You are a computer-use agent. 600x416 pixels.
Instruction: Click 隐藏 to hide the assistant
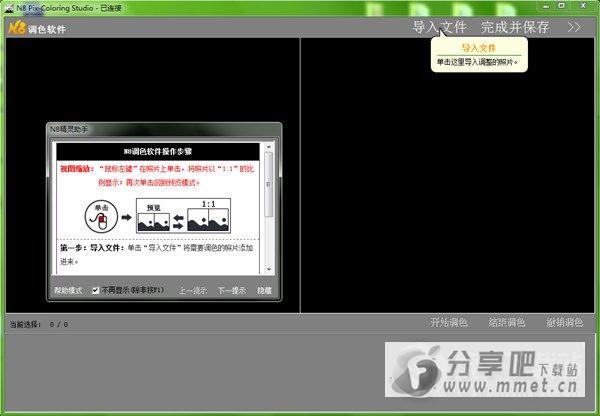click(264, 290)
